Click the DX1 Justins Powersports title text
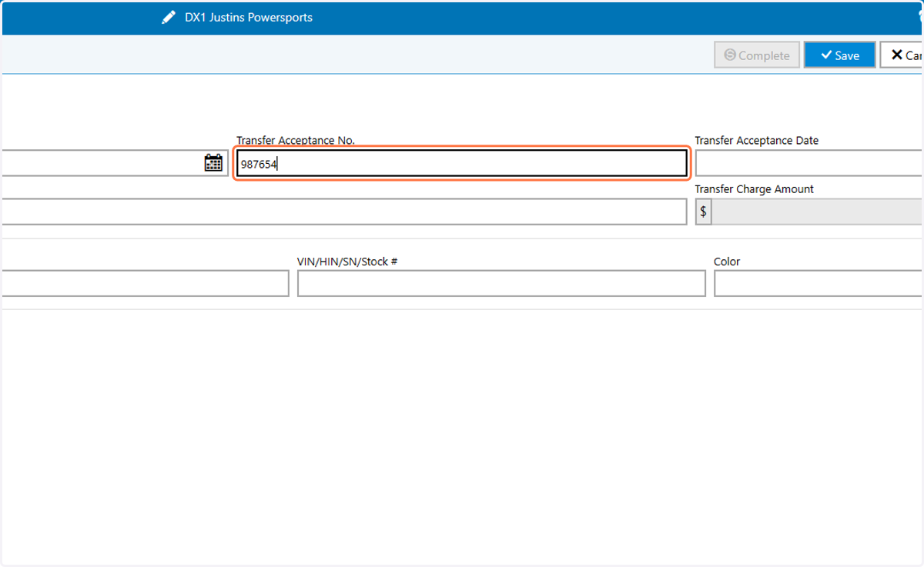The height and width of the screenshot is (567, 924). tap(249, 17)
